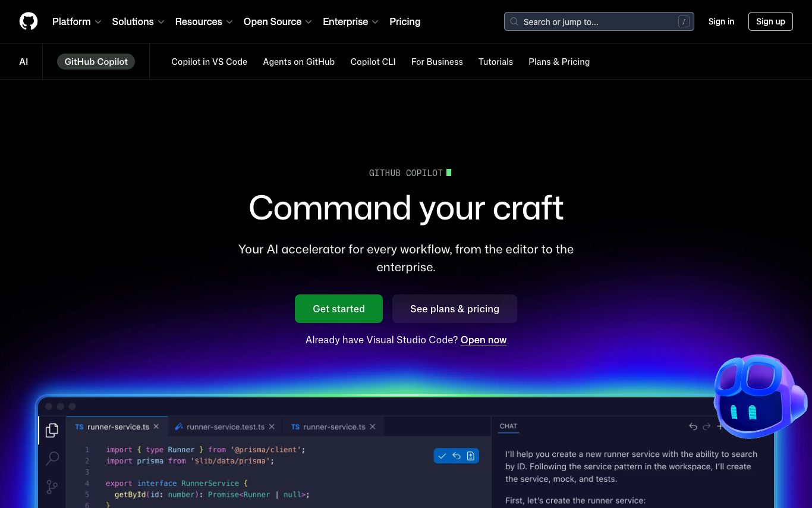The width and height of the screenshot is (812, 508).
Task: Open the Explorer files icon in editor sidebar
Action: (x=52, y=430)
